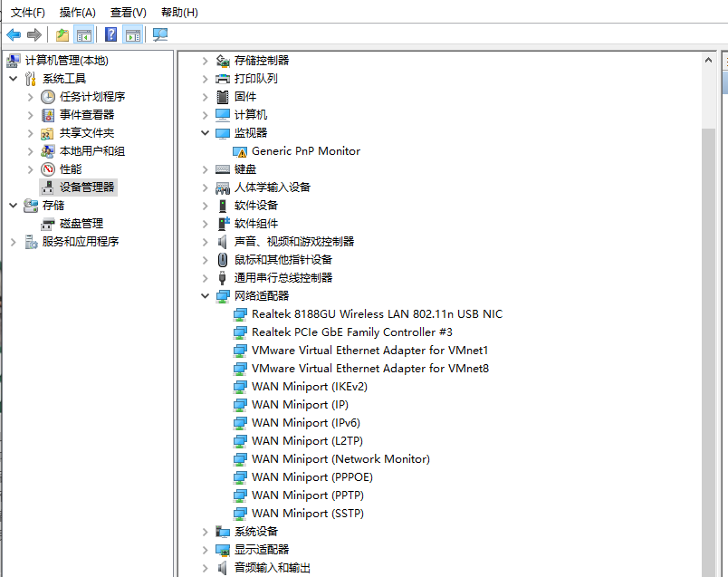Screen dimensions: 728x577
Task: Click the Generic PnP Monitor warning icon
Action: point(240,152)
